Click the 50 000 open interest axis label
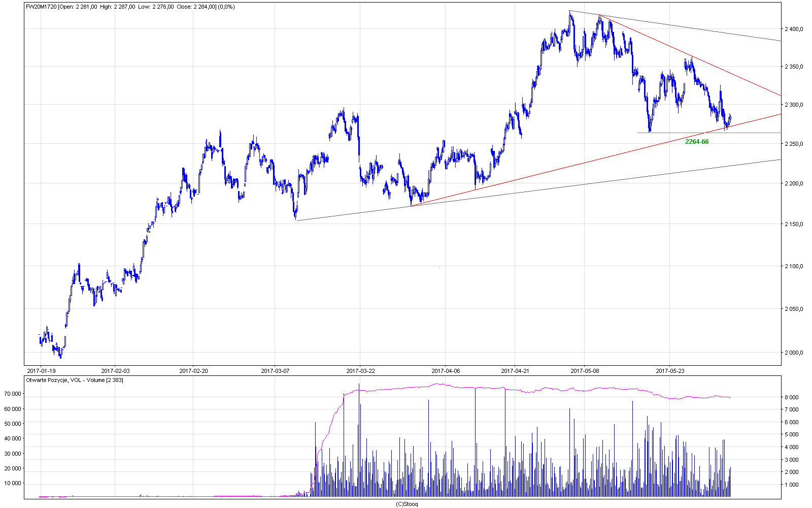This screenshot has height=508, width=812. 13,424
